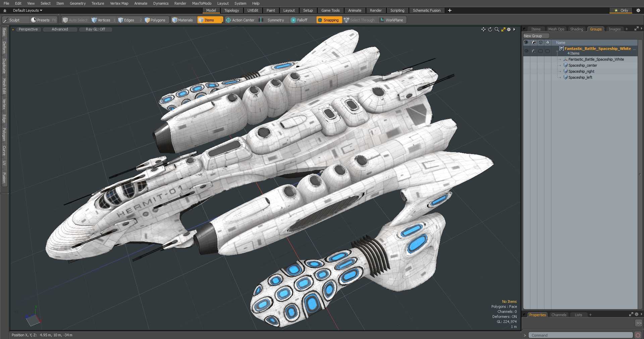Open the Action Center options

pos(240,20)
